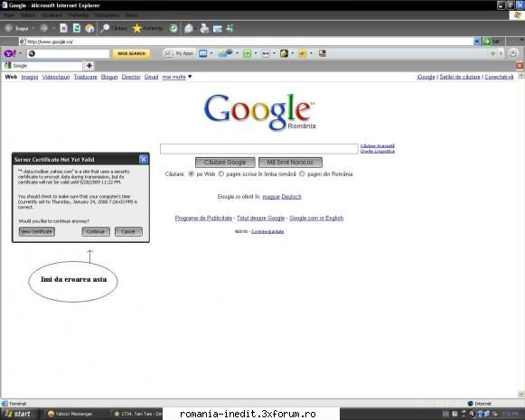Open the Imagini link
This screenshot has width=525, height=420.
tap(30, 77)
